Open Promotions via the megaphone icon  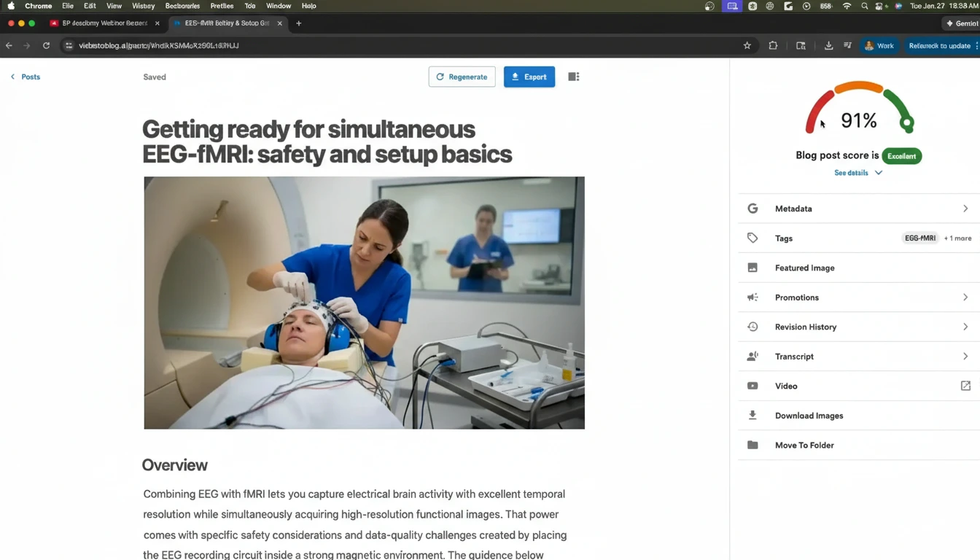coord(752,297)
